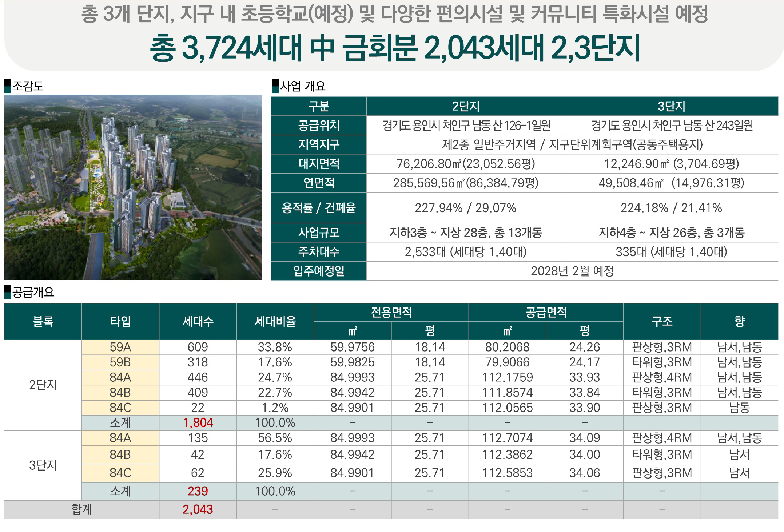Click the '조감도' section heading
This screenshot has width=784, height=532.
(x=28, y=86)
